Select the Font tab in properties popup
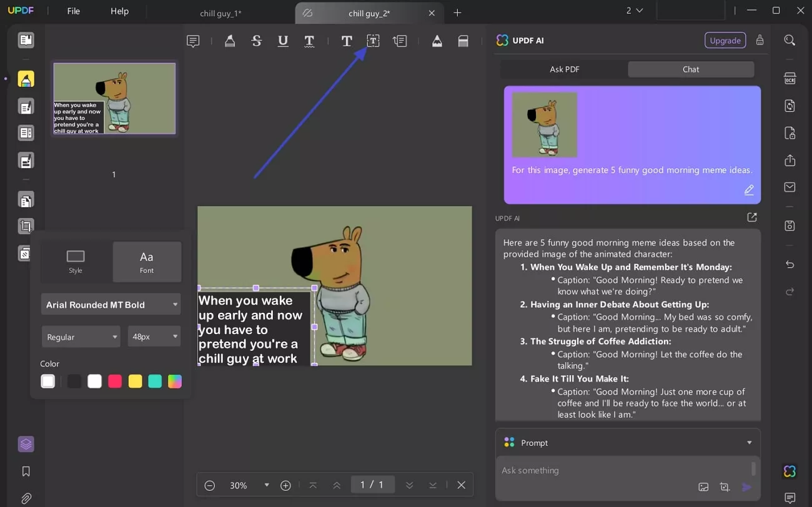The width and height of the screenshot is (812, 507). coord(147,262)
